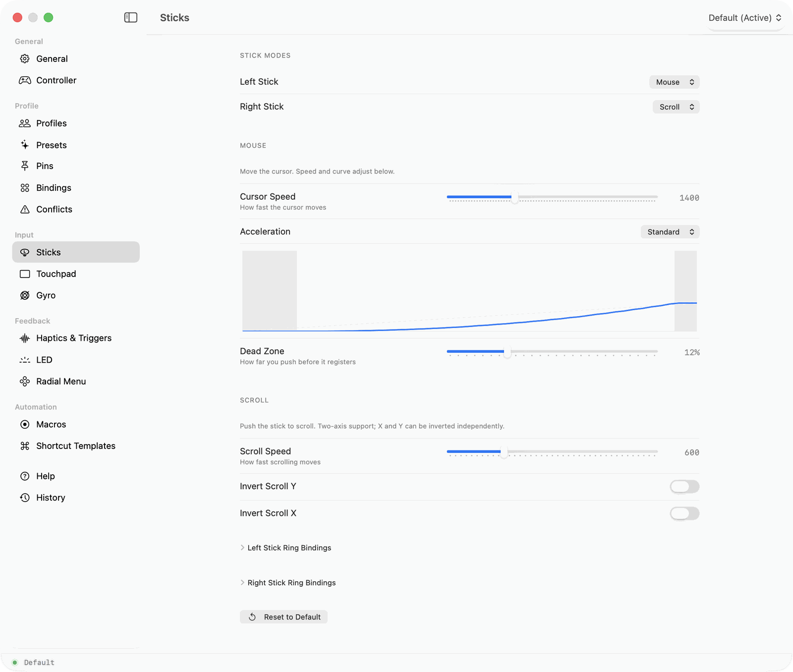Expand Right Stick Ring Bindings section
Image resolution: width=793 pixels, height=672 pixels.
coord(288,583)
